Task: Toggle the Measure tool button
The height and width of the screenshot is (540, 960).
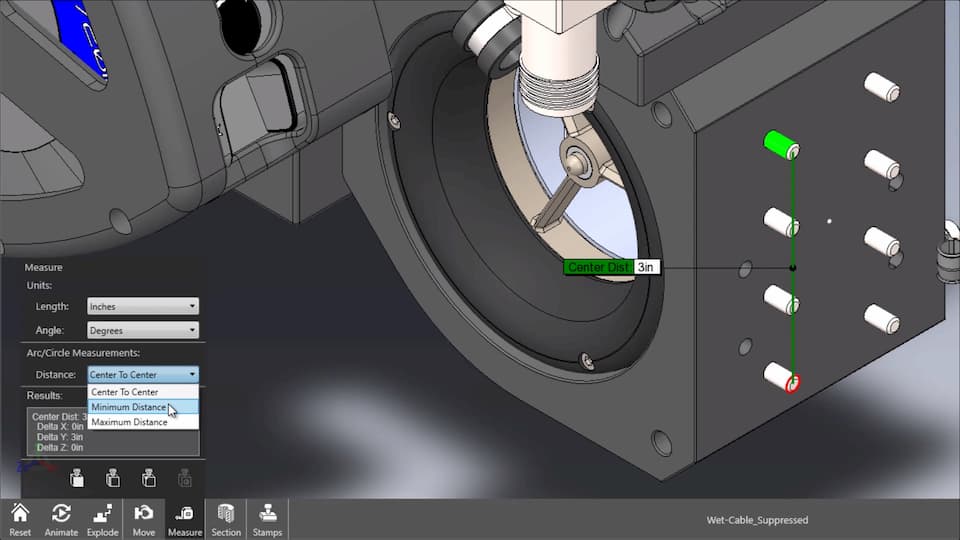Action: pos(185,518)
